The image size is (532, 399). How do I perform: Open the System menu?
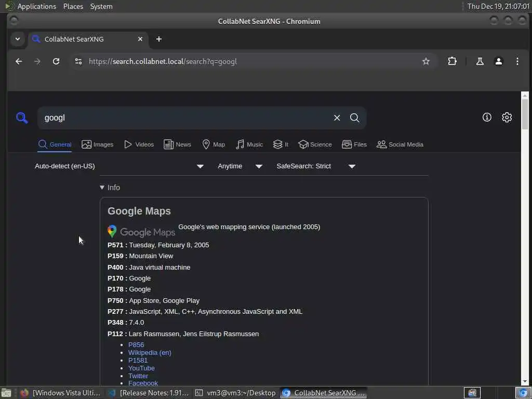click(101, 6)
